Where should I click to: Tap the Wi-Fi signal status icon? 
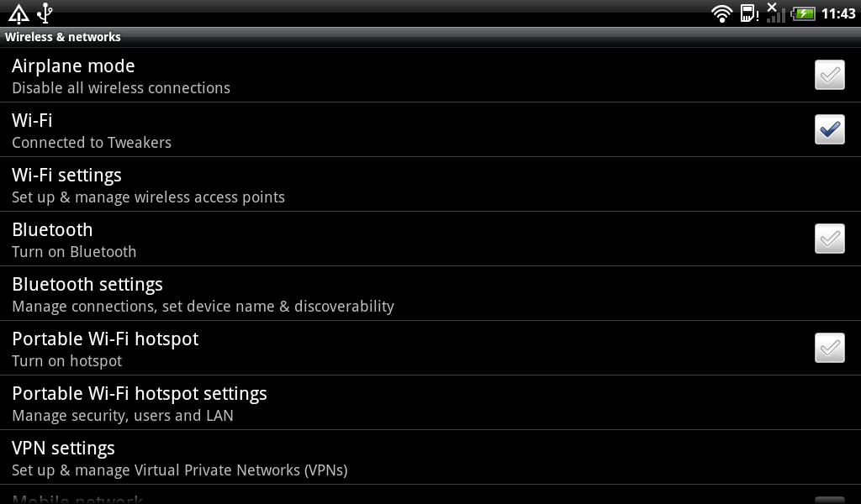(x=721, y=13)
